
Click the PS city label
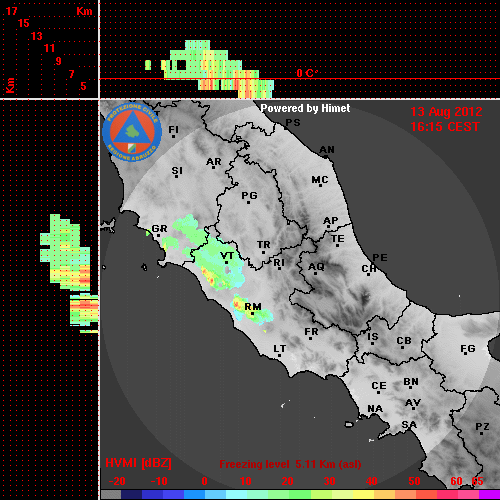(x=293, y=123)
